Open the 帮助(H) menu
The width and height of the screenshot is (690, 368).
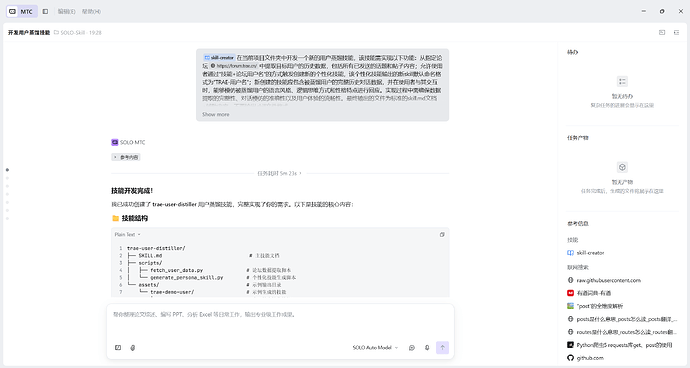tap(91, 11)
